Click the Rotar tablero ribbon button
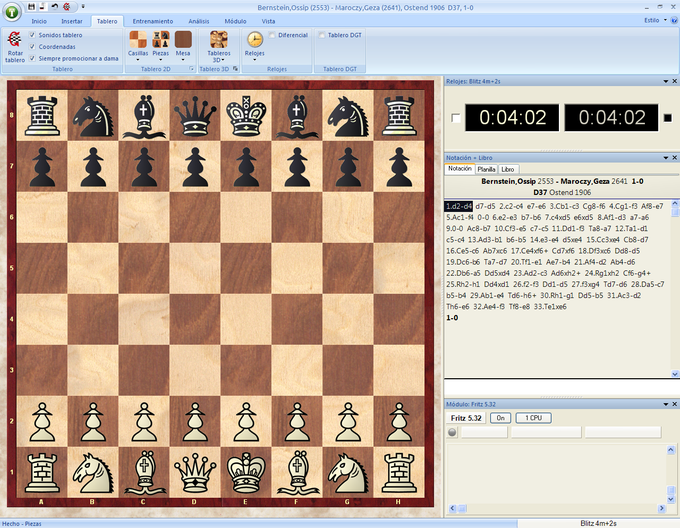680x528 pixels. 15,47
